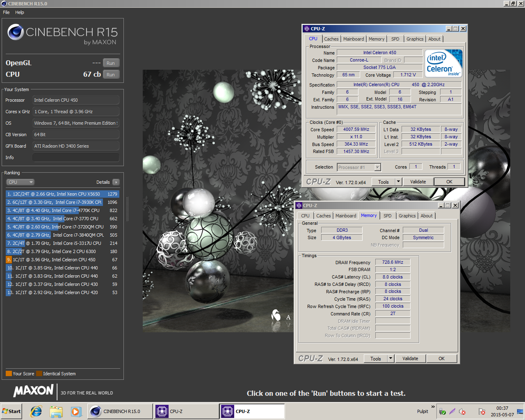Select SPD tab in lower CPU-Z window
The image size is (525, 420).
pos(388,216)
